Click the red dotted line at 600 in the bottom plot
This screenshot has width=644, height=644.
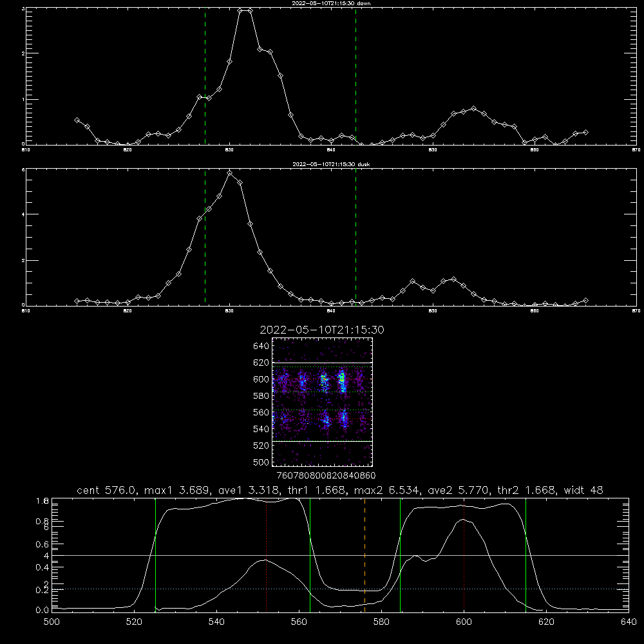coord(464,555)
